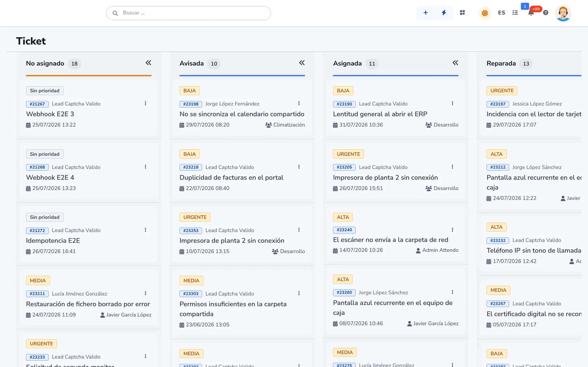Viewport: 588px width, 367px height.
Task: Open options menu for ticket #21272
Action: pyautogui.click(x=146, y=230)
